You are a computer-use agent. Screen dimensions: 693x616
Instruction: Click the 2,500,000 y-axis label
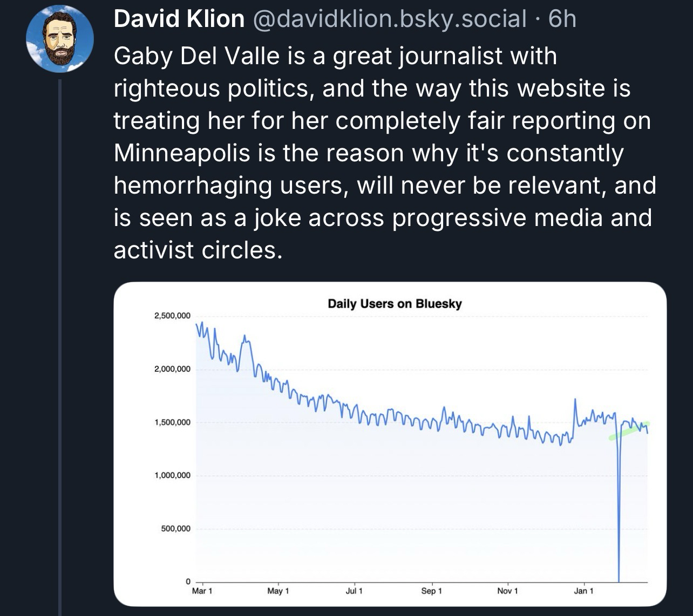172,316
